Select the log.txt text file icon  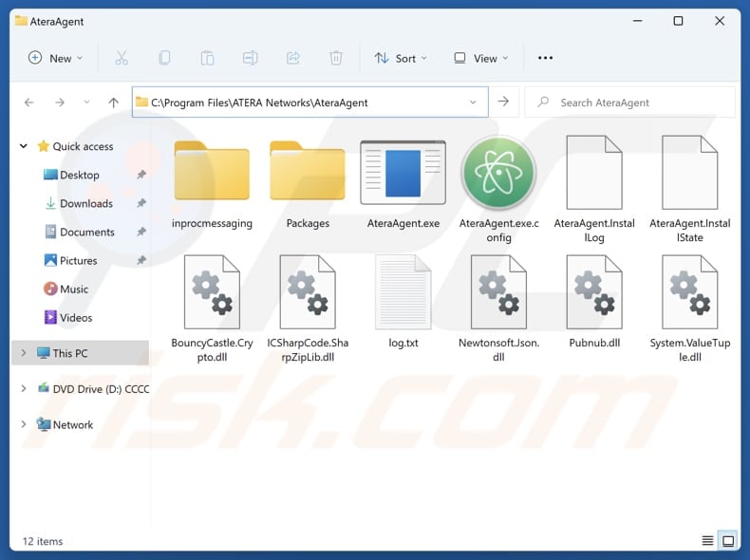[403, 291]
